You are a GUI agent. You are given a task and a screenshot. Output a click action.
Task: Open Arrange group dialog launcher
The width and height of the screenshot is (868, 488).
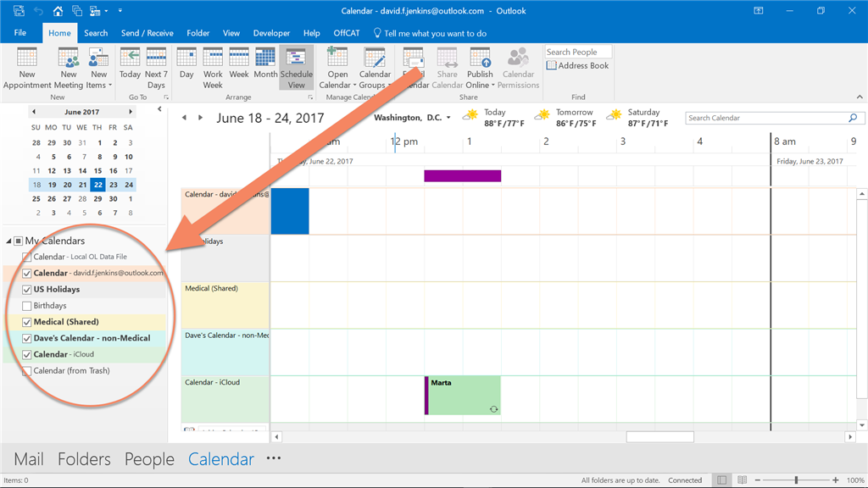click(310, 97)
